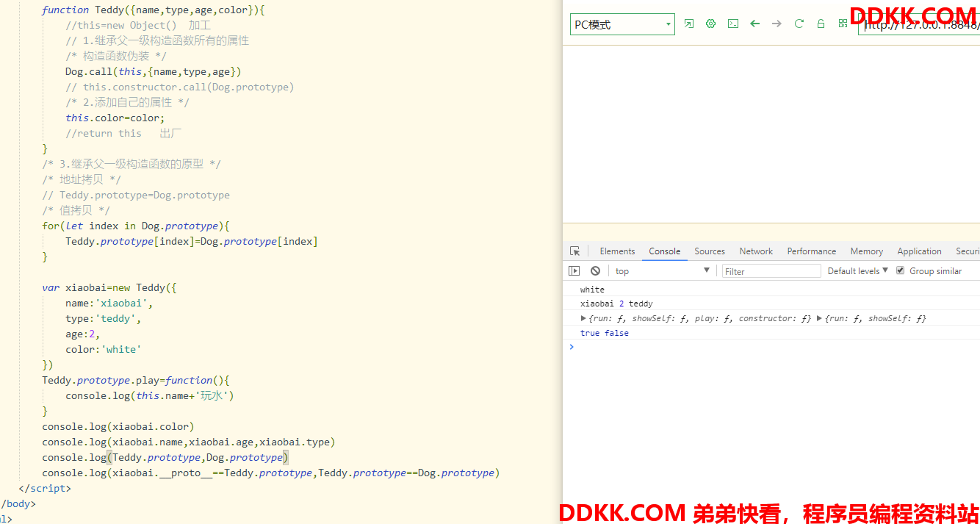Screen dimensions: 980x524
Task: Select the Console tab
Action: click(x=664, y=251)
